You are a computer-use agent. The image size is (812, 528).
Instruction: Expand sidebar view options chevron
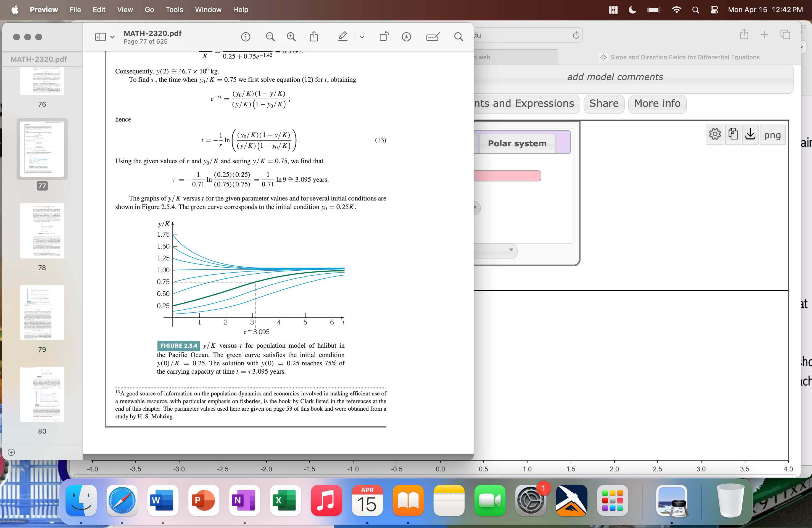point(112,37)
